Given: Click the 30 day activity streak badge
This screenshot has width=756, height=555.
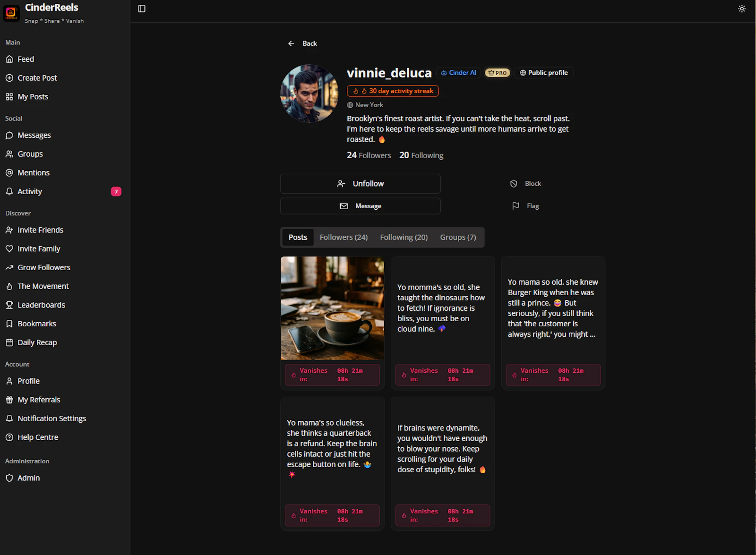Looking at the screenshot, I should pyautogui.click(x=393, y=91).
